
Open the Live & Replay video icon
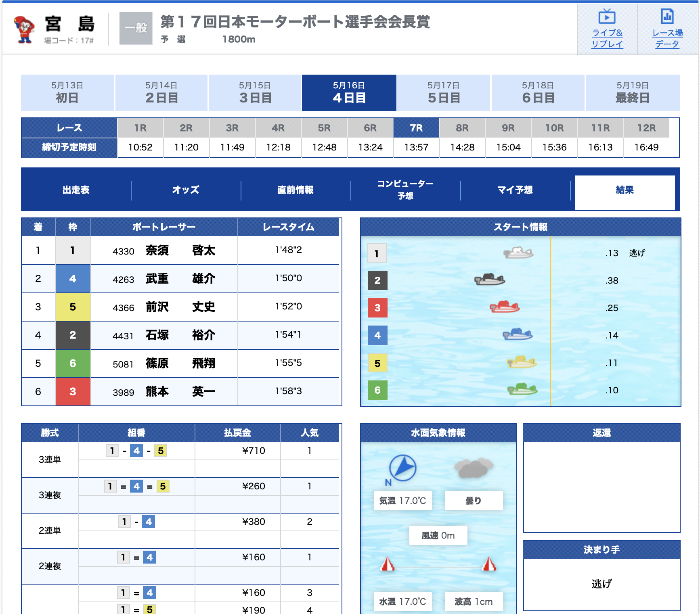[607, 17]
